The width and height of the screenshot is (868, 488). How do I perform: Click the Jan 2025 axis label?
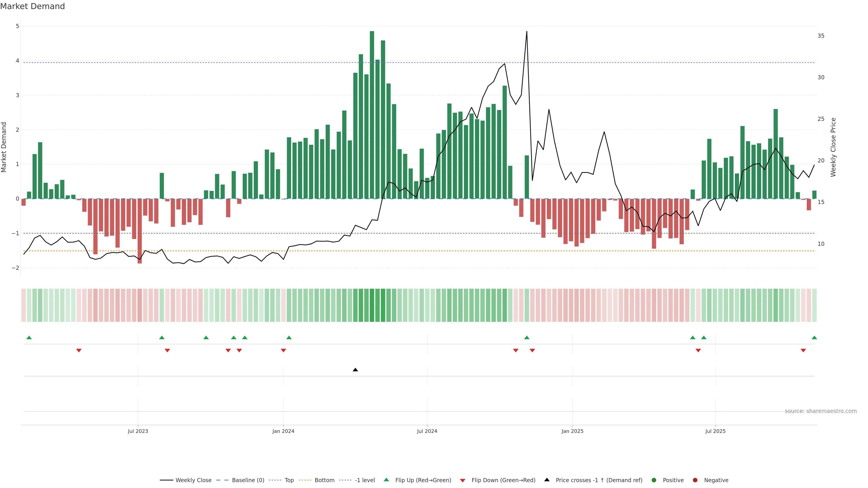pyautogui.click(x=572, y=431)
